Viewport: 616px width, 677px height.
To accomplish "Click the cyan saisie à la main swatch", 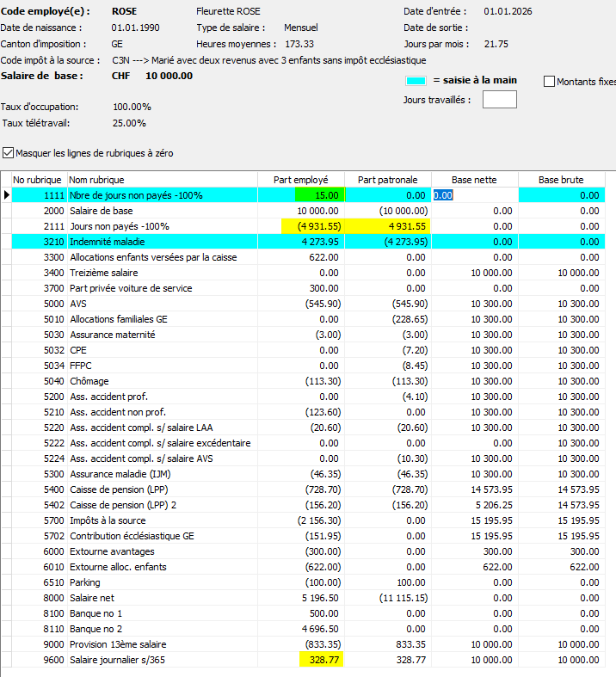I will tap(416, 81).
